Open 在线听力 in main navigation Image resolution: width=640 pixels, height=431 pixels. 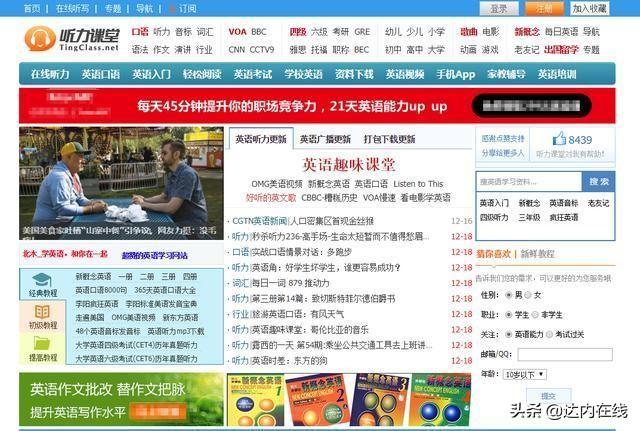(50, 74)
